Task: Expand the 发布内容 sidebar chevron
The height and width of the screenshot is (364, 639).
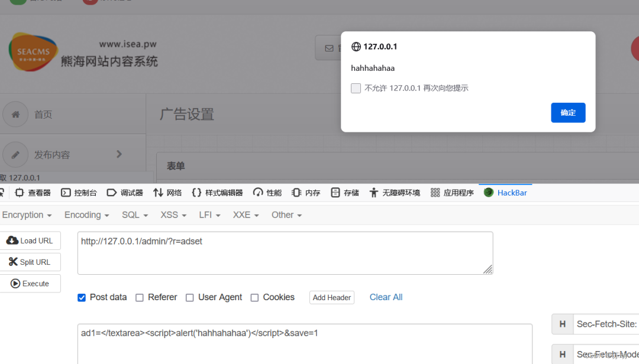Action: (119, 154)
